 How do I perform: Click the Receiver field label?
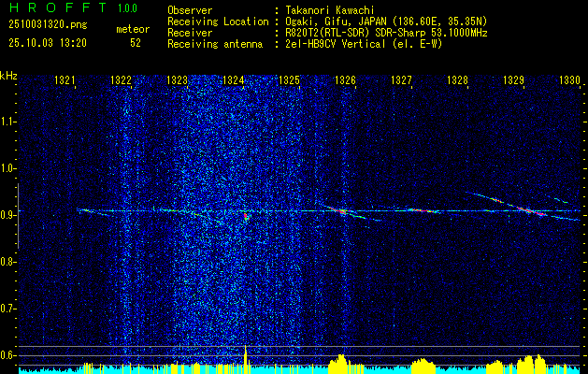(x=190, y=33)
